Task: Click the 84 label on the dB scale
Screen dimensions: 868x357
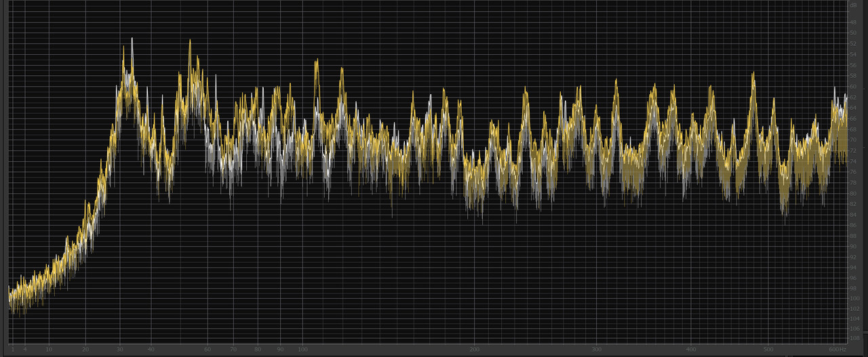Action: click(x=852, y=215)
